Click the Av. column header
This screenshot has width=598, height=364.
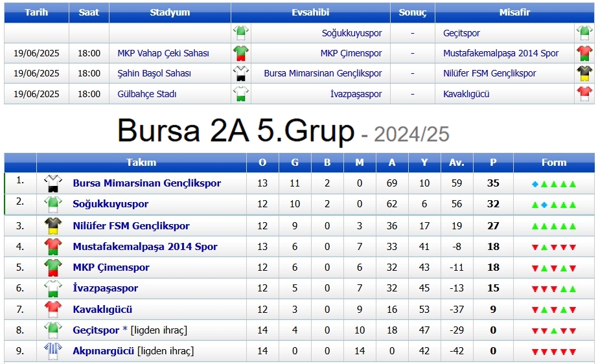coord(457,163)
